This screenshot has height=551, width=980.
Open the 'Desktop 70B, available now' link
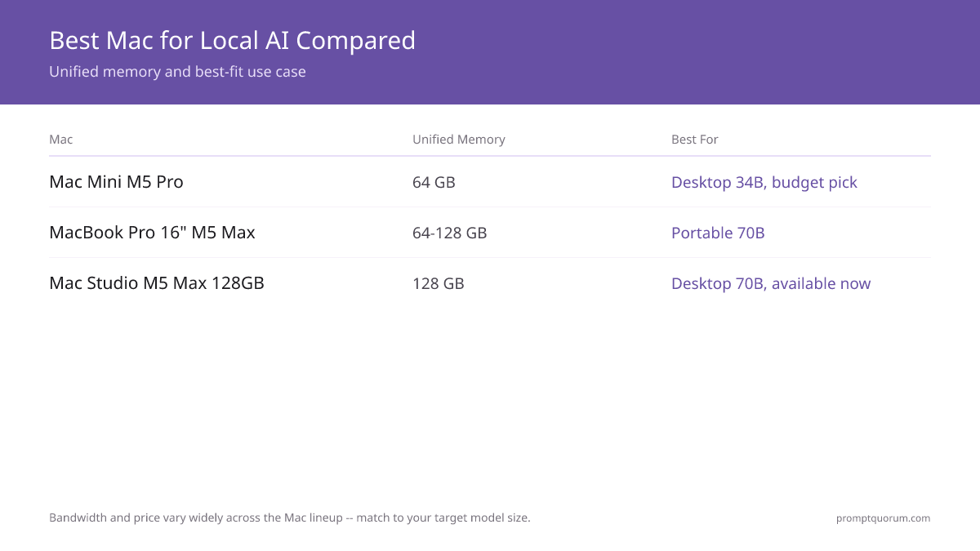click(x=771, y=283)
